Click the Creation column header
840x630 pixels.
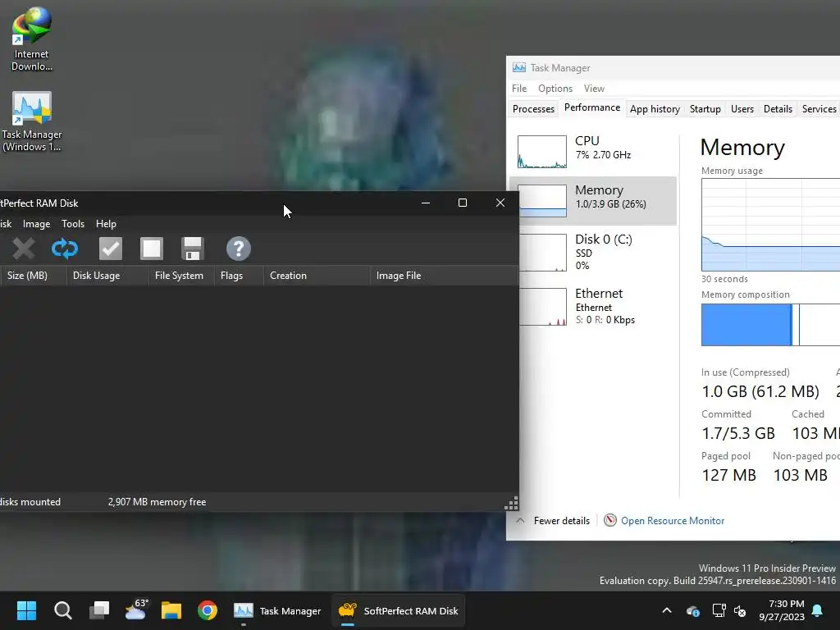317,276
